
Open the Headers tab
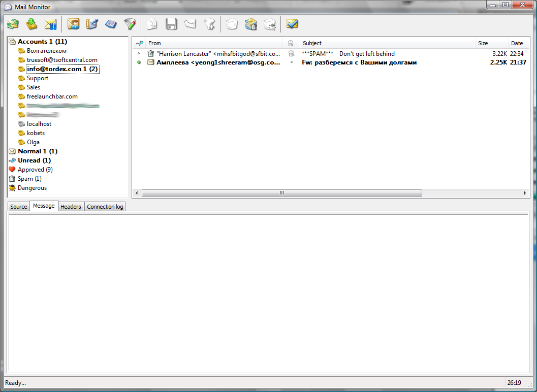pos(71,207)
